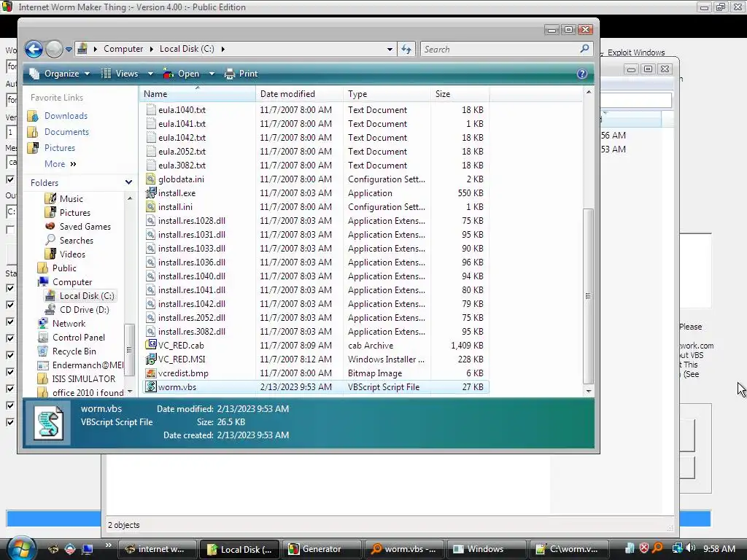Switch to internet w... taskbar button

pos(158,549)
